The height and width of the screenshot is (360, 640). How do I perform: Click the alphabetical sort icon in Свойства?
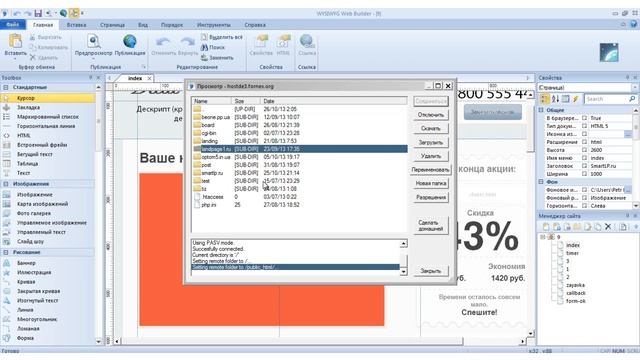(556, 99)
